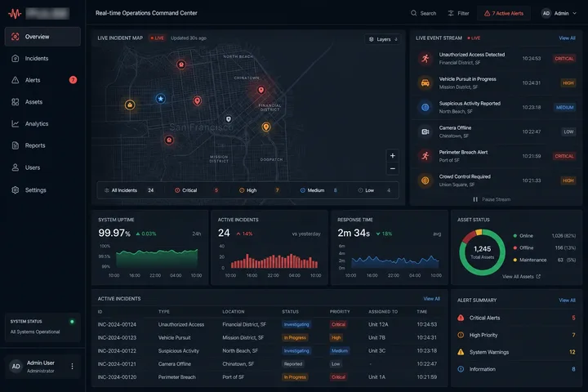Image resolution: width=588 pixels, height=392 pixels.
Task: Click View All in Active Incidents table
Action: pyautogui.click(x=431, y=299)
